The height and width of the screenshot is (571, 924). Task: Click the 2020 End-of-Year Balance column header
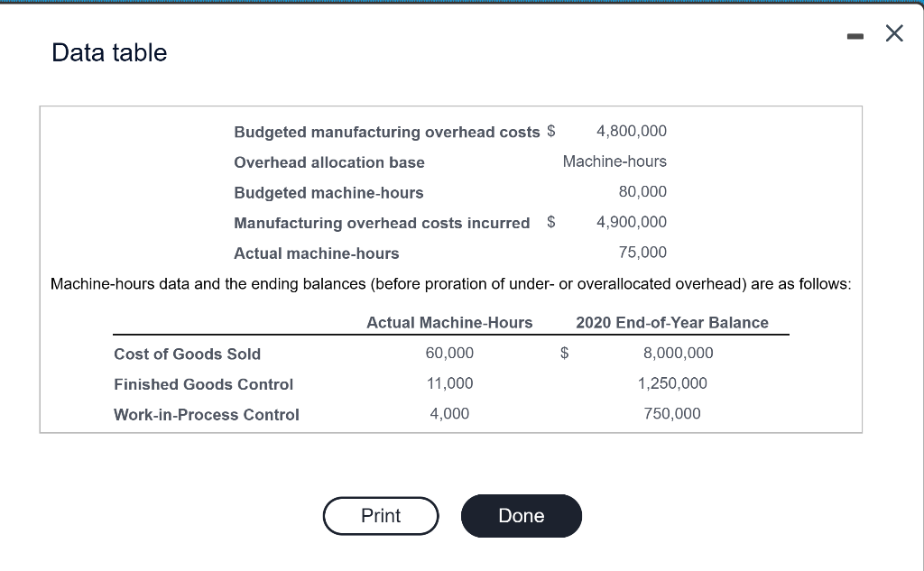[x=671, y=322]
